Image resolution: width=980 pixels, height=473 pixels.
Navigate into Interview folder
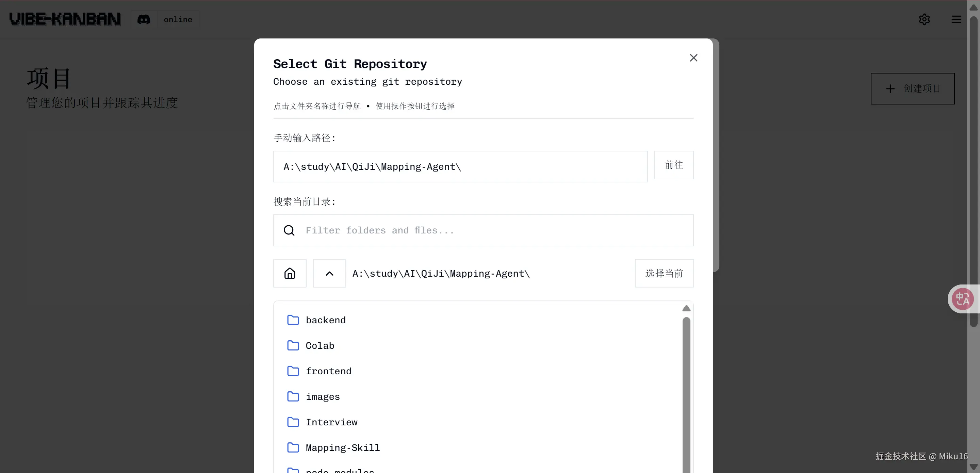coord(331,422)
